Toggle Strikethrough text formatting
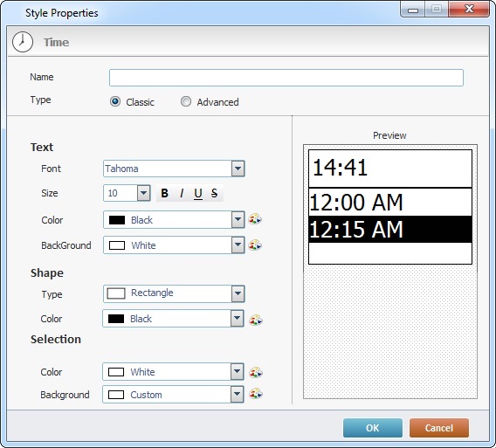 215,193
